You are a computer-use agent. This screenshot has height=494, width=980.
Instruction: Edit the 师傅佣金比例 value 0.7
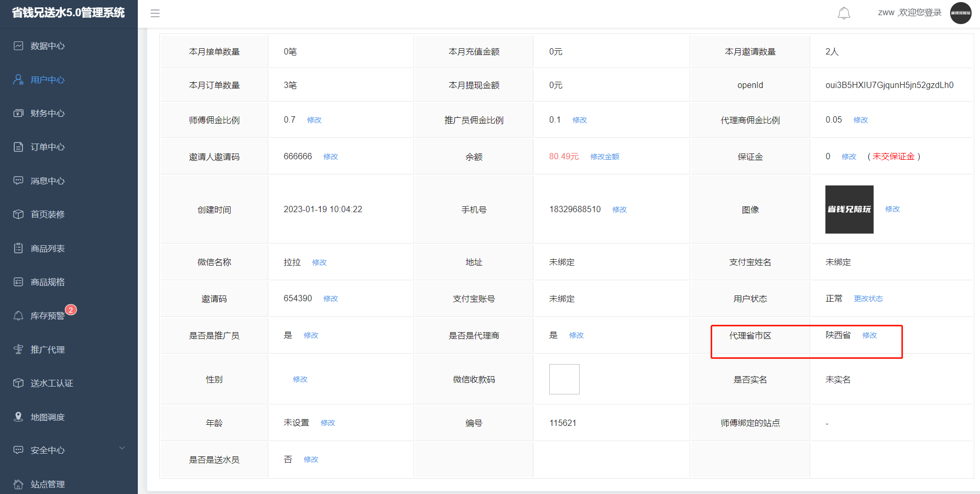[314, 120]
